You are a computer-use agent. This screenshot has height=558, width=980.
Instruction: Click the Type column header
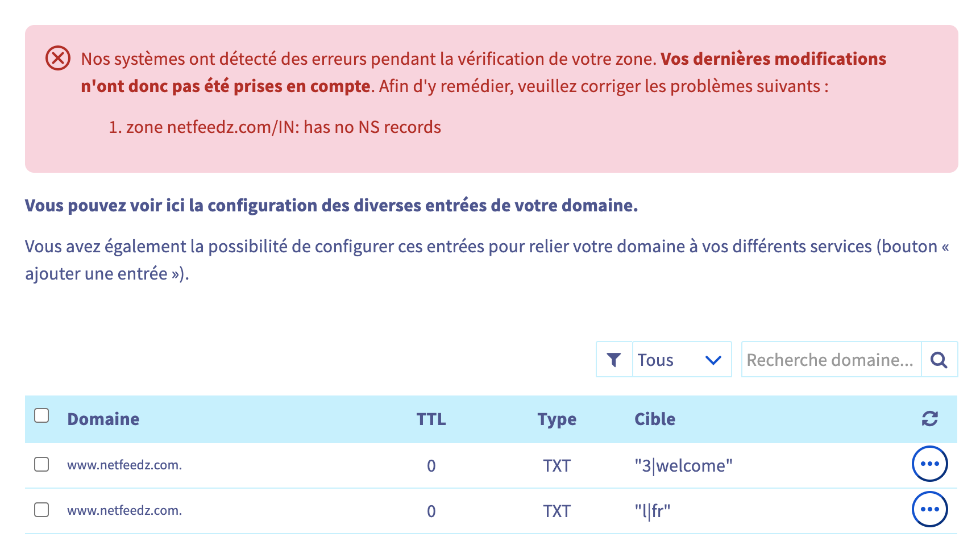(557, 419)
